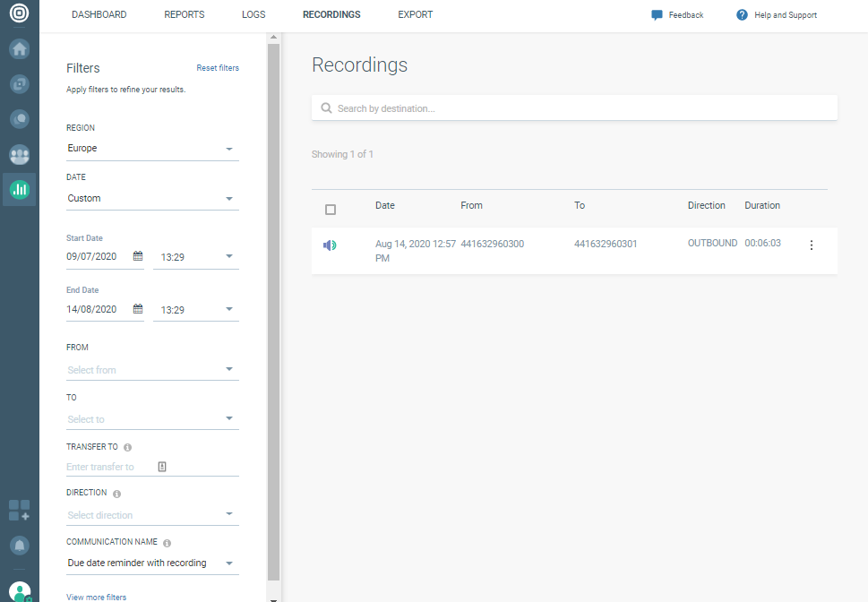
Task: Open Help and Support
Action: tap(777, 15)
